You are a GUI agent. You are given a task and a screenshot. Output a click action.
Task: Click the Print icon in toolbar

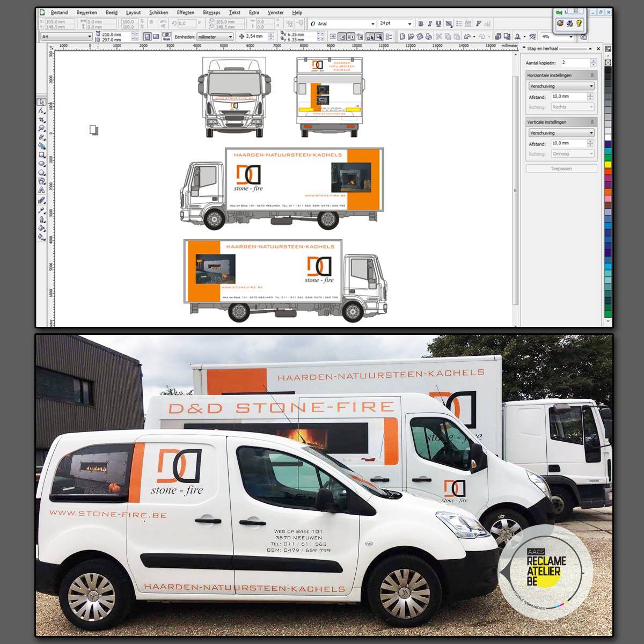pos(428,36)
